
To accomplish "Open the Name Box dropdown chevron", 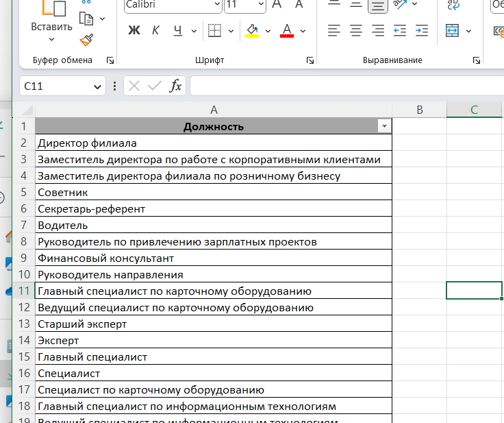I will coord(97,86).
